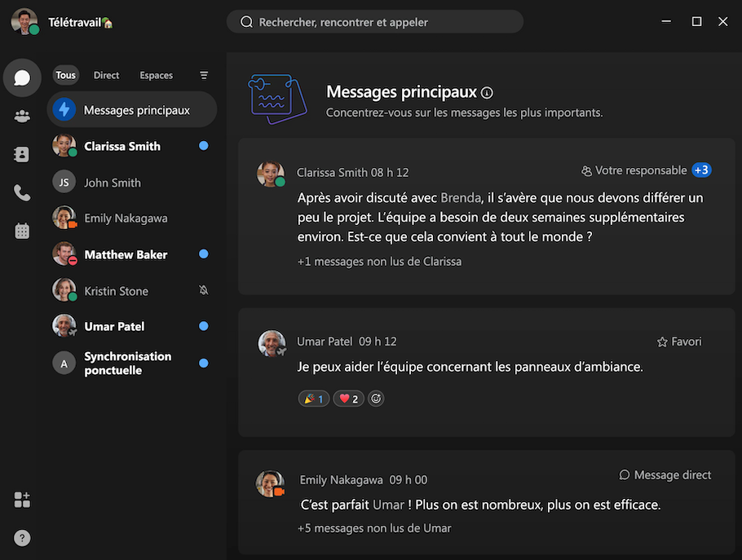Switch to the Direct tab
This screenshot has width=742, height=560.
pos(106,75)
